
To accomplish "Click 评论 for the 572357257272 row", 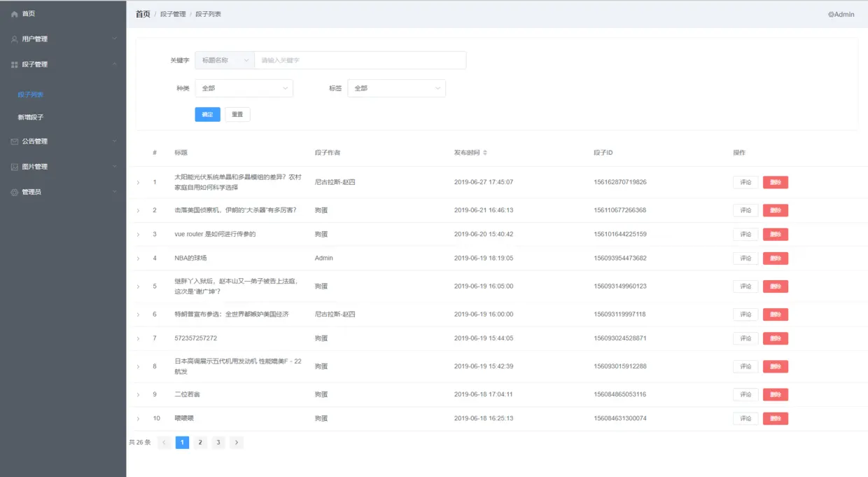I will tap(745, 338).
